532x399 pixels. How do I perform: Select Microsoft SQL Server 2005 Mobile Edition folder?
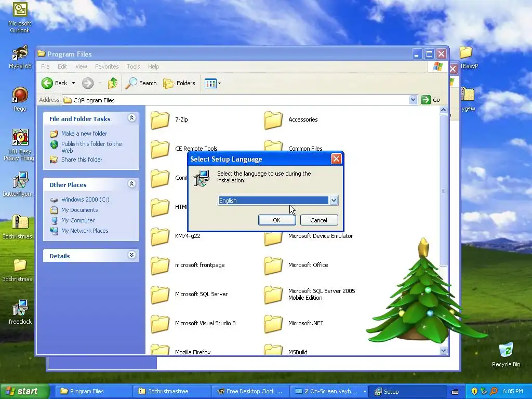point(310,294)
